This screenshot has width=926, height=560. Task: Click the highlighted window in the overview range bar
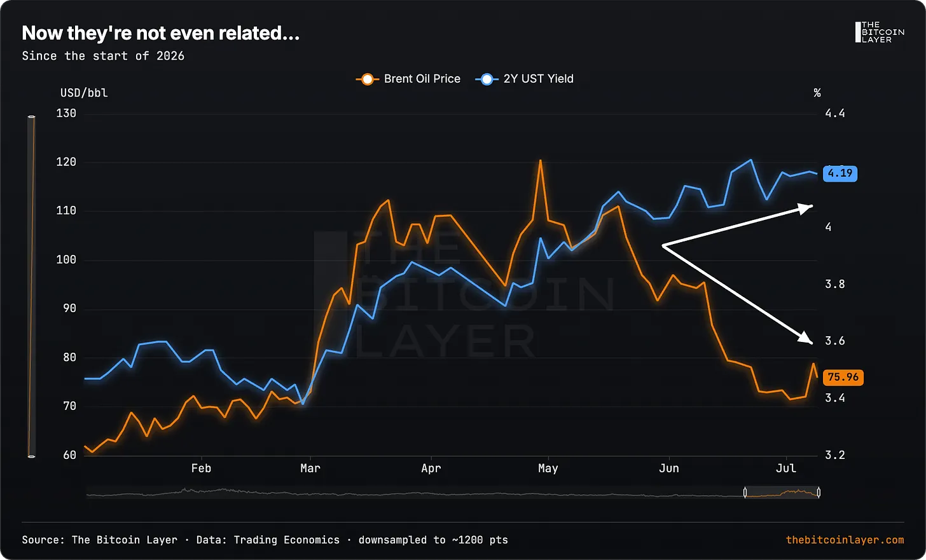pos(782,493)
